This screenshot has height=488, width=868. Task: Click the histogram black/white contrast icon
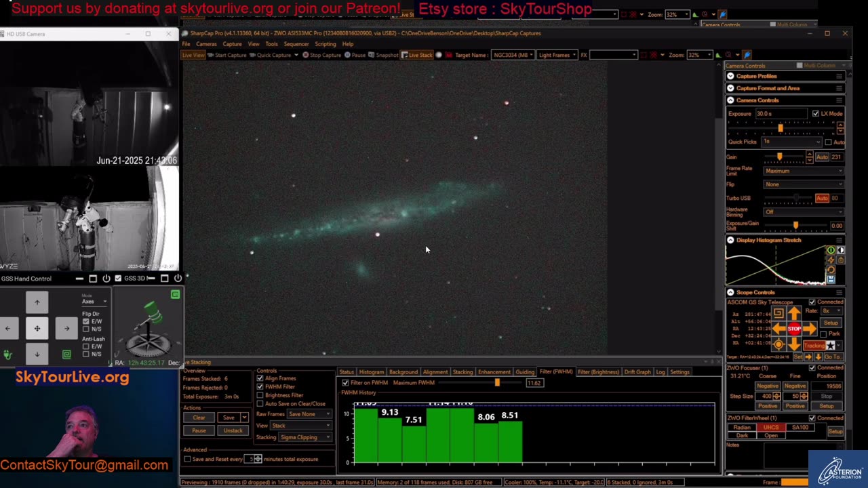[x=841, y=250]
